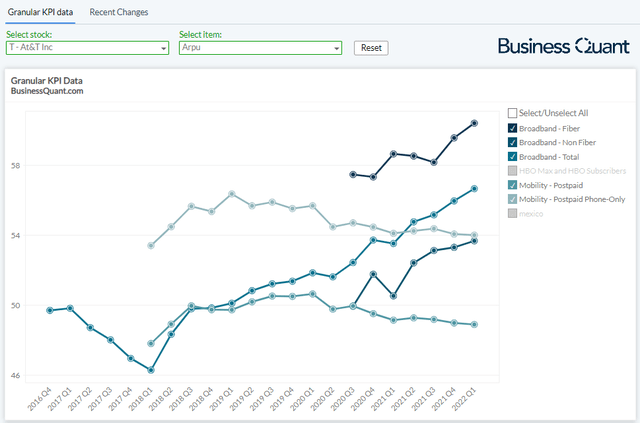
Task: Enable the HBO Max and HBO Subscribers series
Action: click(x=512, y=171)
